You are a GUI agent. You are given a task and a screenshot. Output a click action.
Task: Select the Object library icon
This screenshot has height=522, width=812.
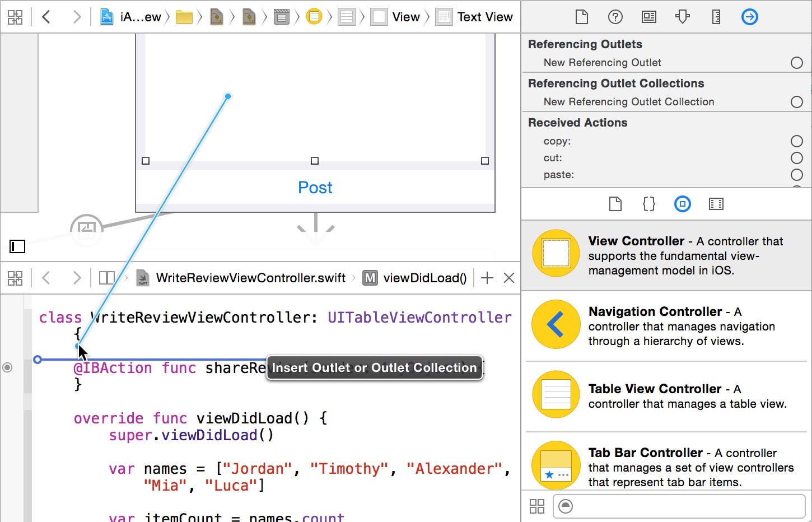point(682,204)
